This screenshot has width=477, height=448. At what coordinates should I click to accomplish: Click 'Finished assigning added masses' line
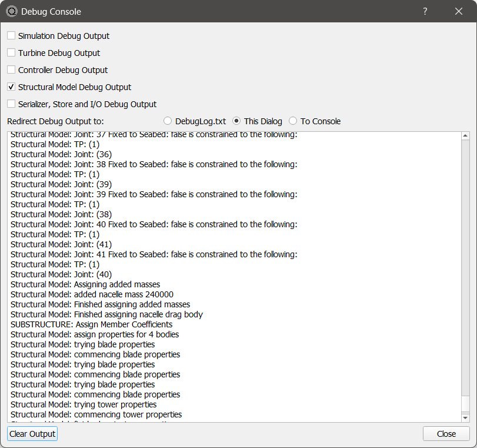click(101, 304)
